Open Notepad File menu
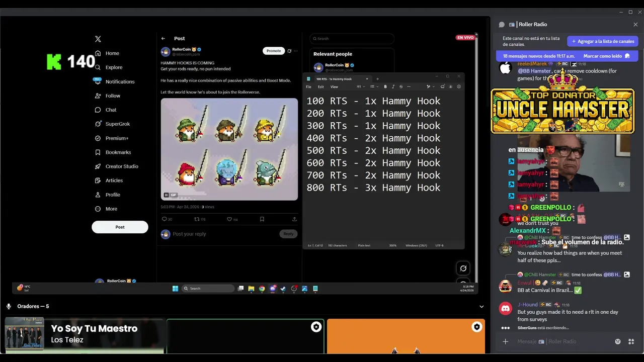Image resolution: width=644 pixels, height=362 pixels. [x=308, y=86]
